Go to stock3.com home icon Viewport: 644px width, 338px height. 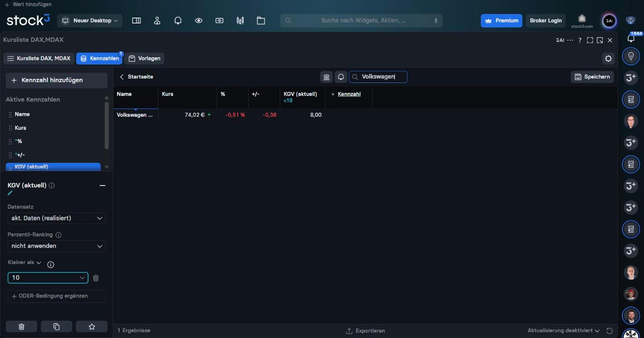click(582, 21)
